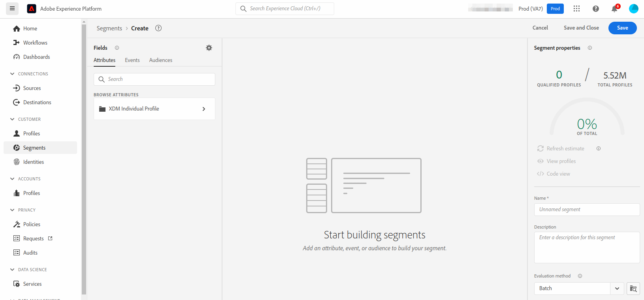Click the segment Name input field

(x=587, y=210)
